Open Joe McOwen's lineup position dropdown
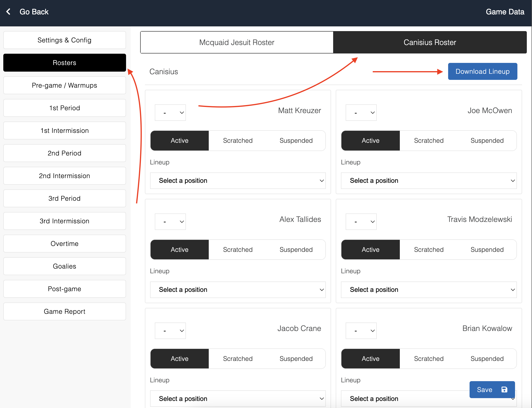Screen dimensions: 532x408 [x=429, y=181]
